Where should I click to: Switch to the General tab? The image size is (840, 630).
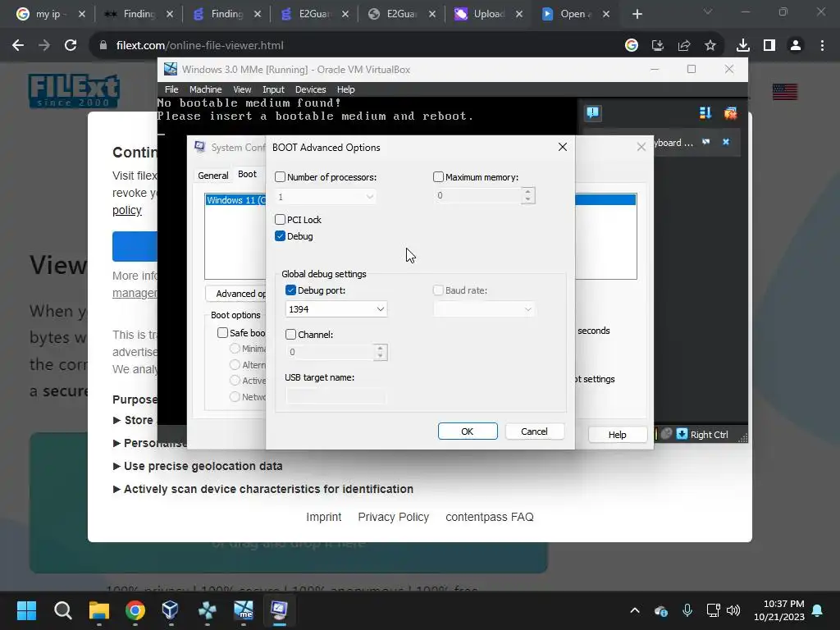click(212, 176)
